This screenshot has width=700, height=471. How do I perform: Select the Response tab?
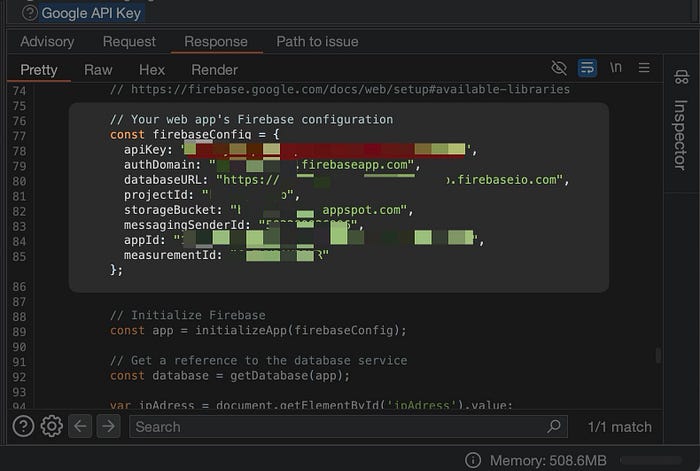click(x=216, y=42)
